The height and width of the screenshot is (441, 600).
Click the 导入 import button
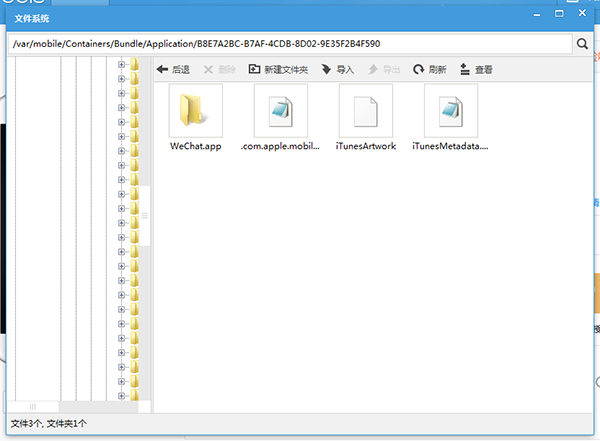tap(338, 69)
